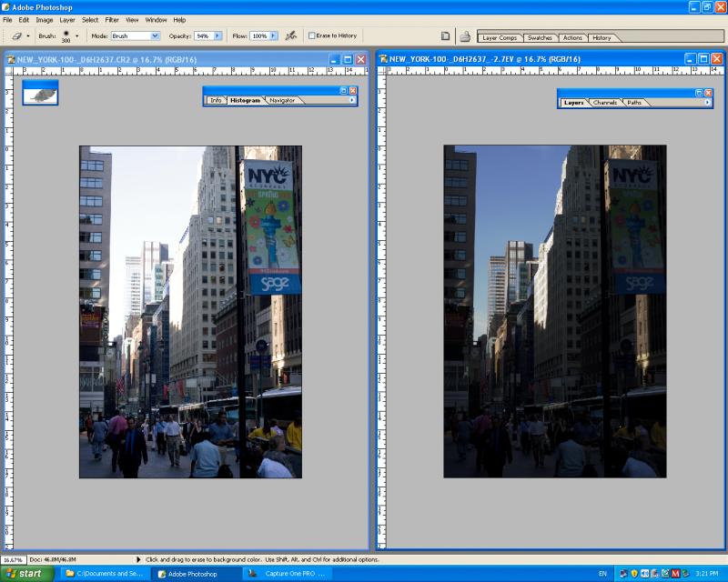Open the Help menu

[x=179, y=20]
